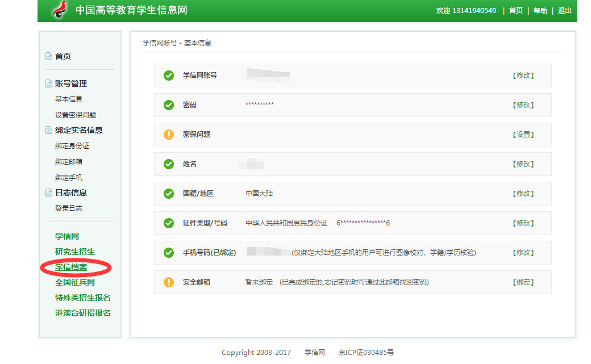Click the page icon beside 绑定实名信息
The height and width of the screenshot is (364, 591).
(49, 130)
